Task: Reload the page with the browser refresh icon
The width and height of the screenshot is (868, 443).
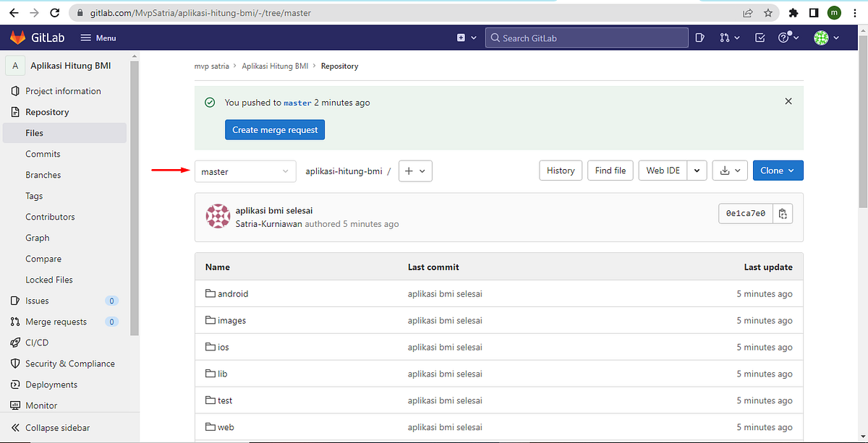Action: [x=54, y=12]
